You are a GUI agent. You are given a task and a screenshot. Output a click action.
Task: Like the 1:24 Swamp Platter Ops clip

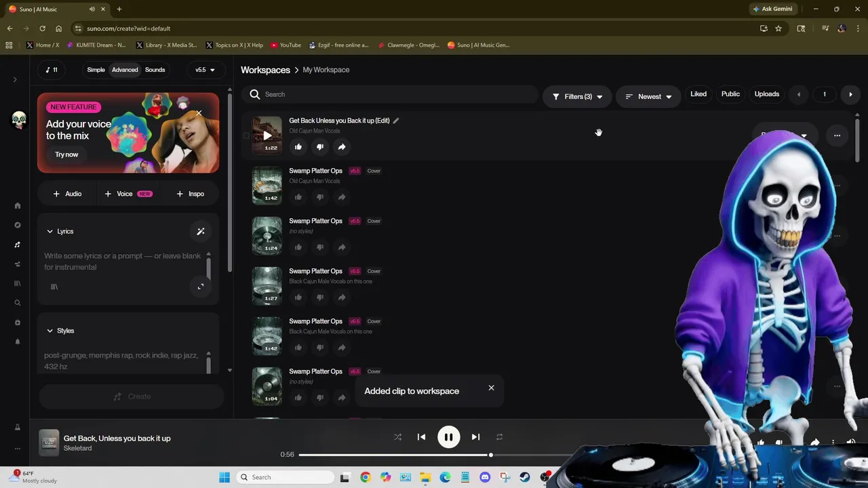(298, 247)
